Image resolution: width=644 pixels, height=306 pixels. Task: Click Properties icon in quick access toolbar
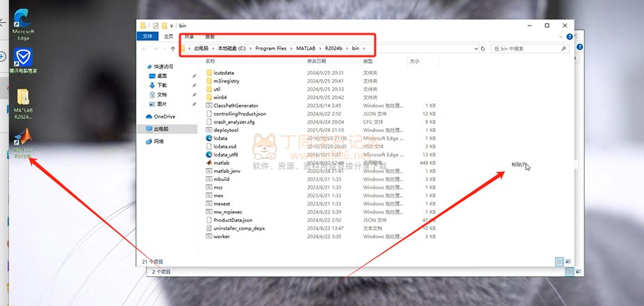[156, 26]
